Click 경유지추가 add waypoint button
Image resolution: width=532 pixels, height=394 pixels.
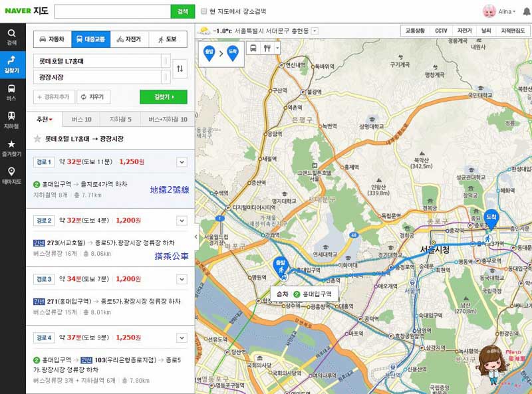point(54,97)
